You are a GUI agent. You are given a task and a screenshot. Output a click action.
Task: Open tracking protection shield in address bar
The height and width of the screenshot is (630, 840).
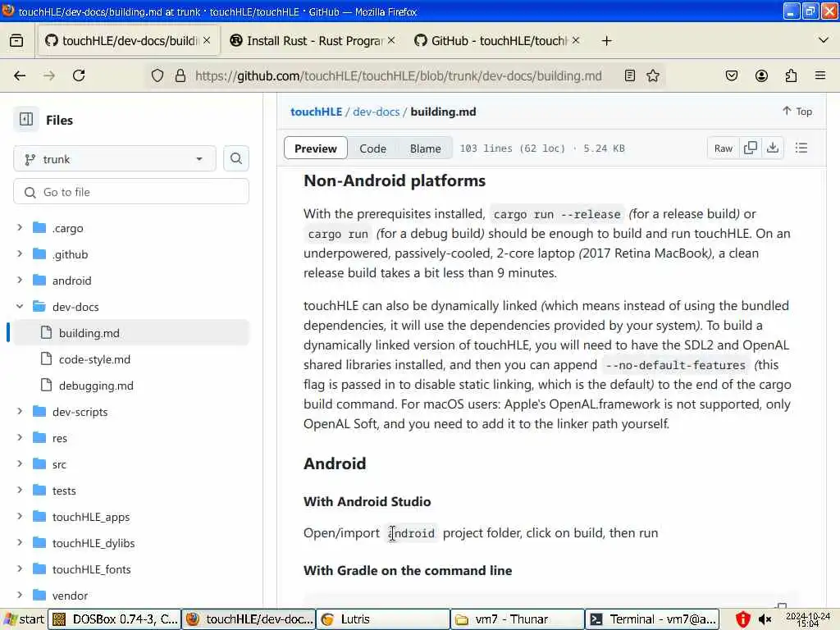[x=157, y=75]
